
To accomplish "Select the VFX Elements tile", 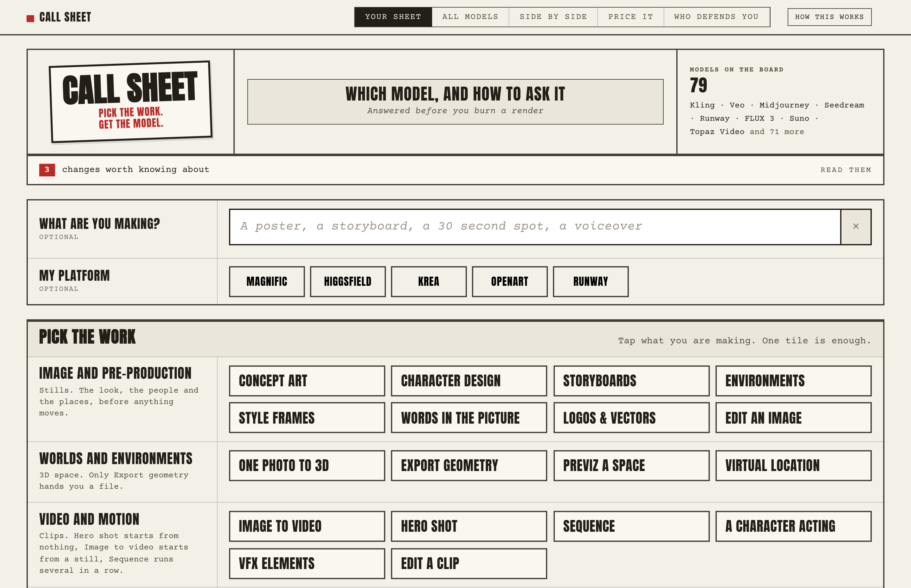I will coord(307,564).
